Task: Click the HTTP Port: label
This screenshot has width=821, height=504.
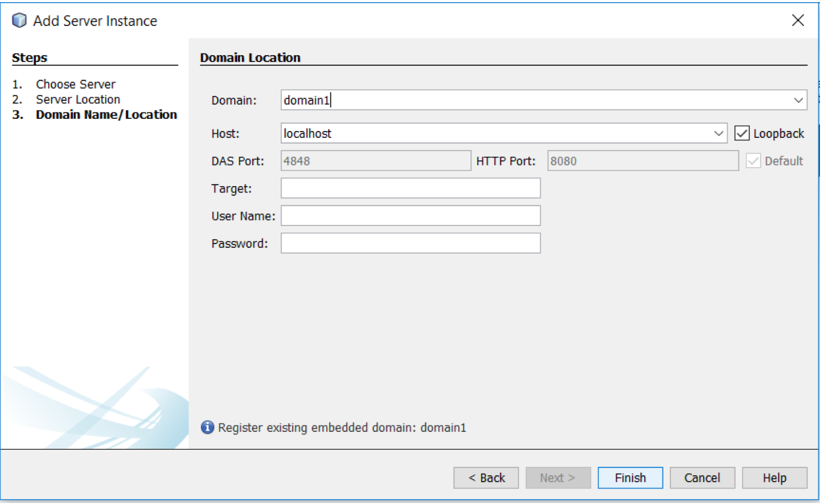Action: [506, 162]
